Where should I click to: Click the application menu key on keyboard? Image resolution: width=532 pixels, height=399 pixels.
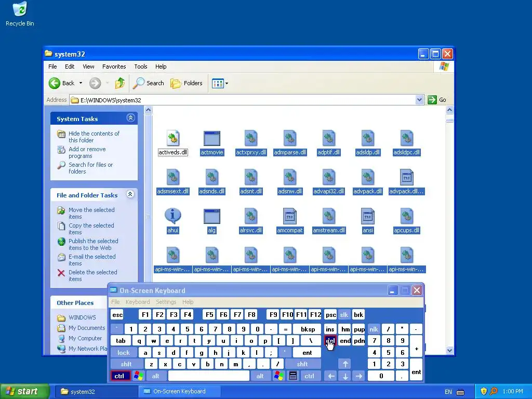tap(293, 376)
